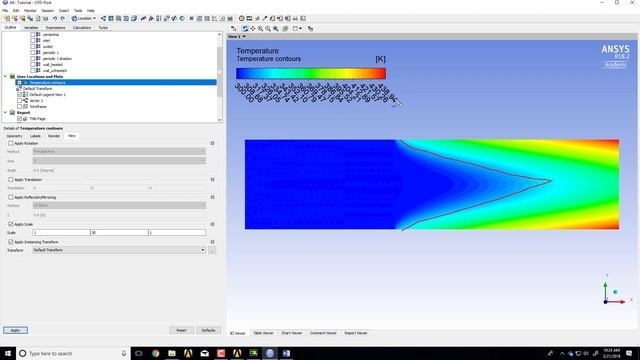Switch to the Variables tab
Screen dimensions: 640x360
(x=31, y=28)
